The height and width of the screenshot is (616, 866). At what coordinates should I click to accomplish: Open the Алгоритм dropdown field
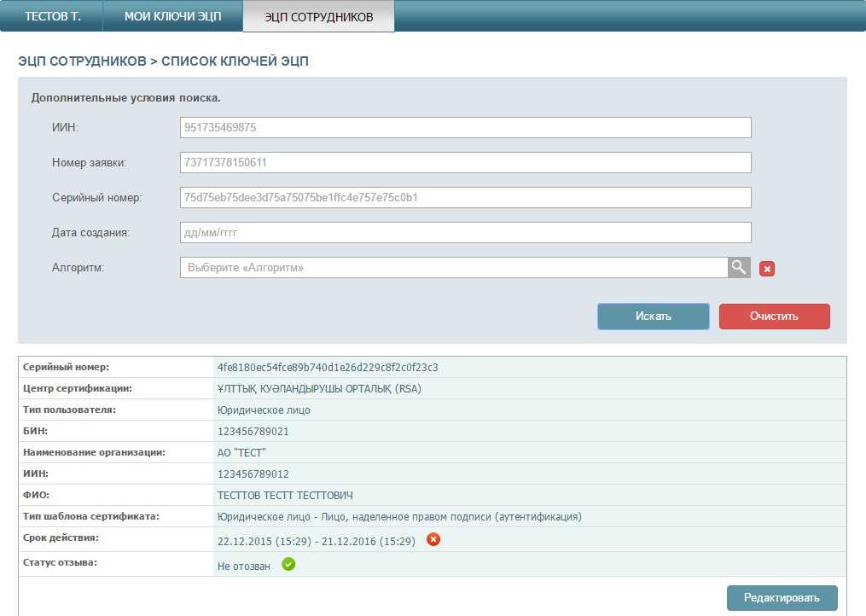(453, 268)
